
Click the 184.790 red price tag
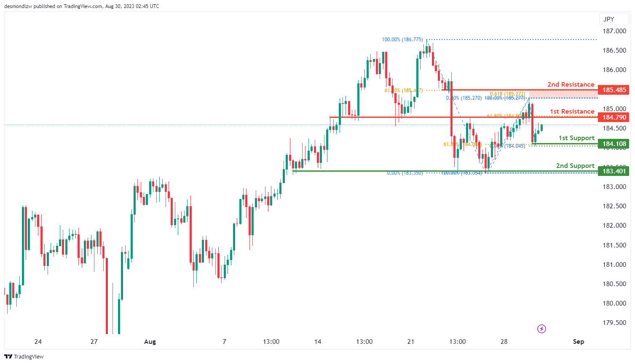coord(614,117)
